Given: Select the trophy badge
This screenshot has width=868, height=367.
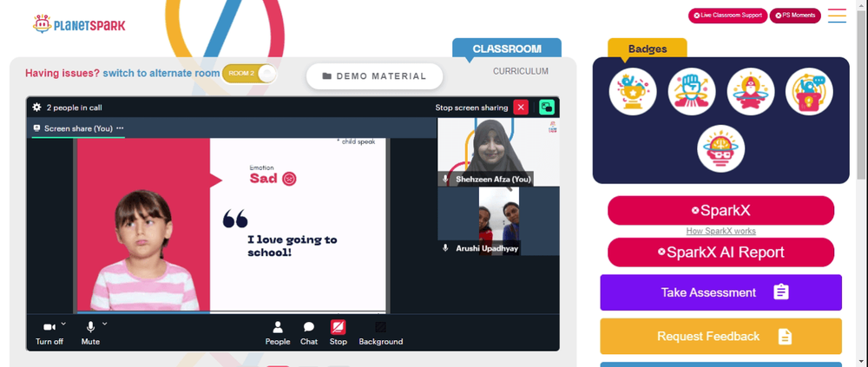Looking at the screenshot, I should (633, 91).
